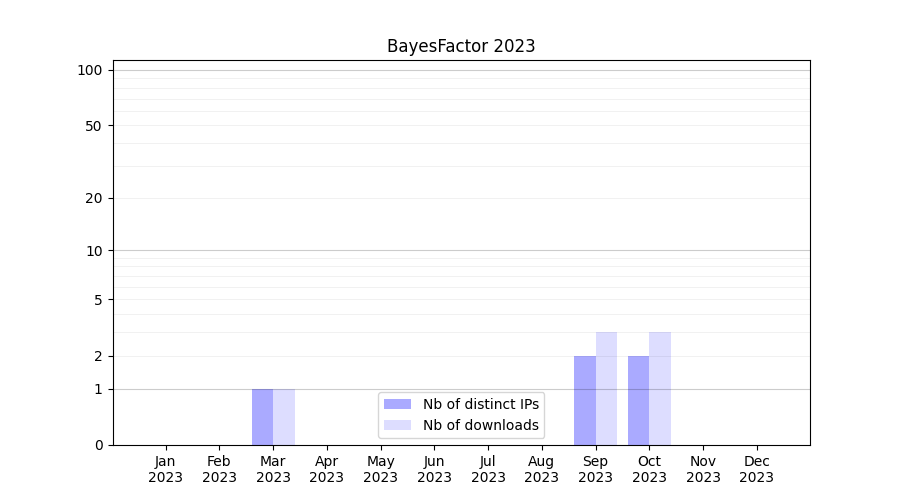Viewport: 900px width, 500px height.
Task: Select the September distinct IPs bar
Action: click(x=585, y=400)
